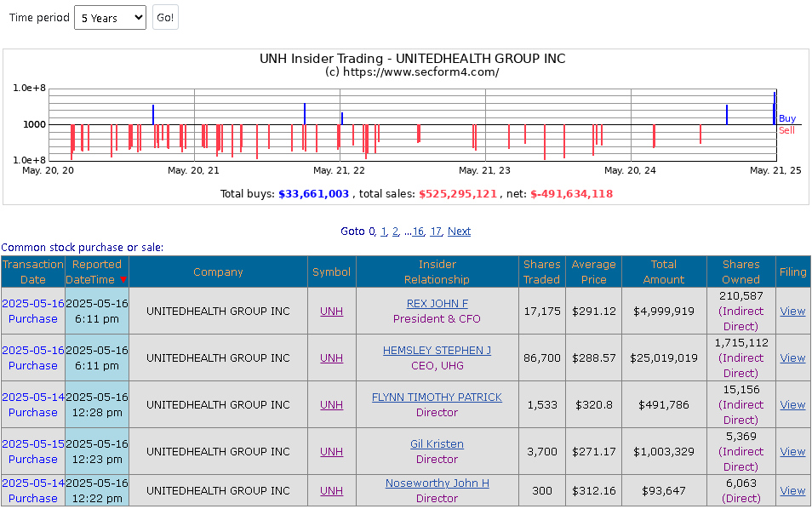Sort by the red Reported DateTime arrow
Screen dimensions: 812x509
point(123,280)
